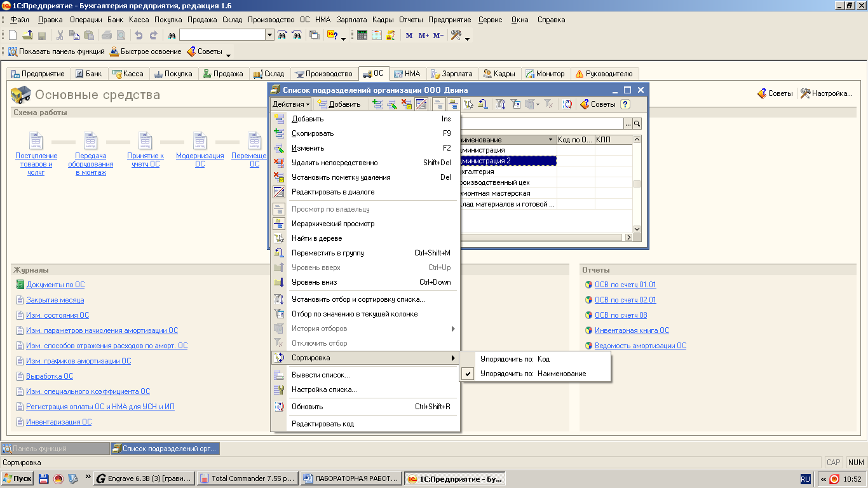This screenshot has width=868, height=488.
Task: Open the Действия dropdown button
Action: click(x=291, y=104)
